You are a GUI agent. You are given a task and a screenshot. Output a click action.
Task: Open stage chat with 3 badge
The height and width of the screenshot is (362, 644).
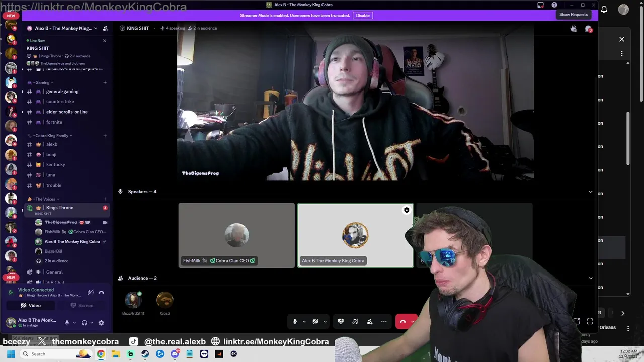tap(588, 29)
